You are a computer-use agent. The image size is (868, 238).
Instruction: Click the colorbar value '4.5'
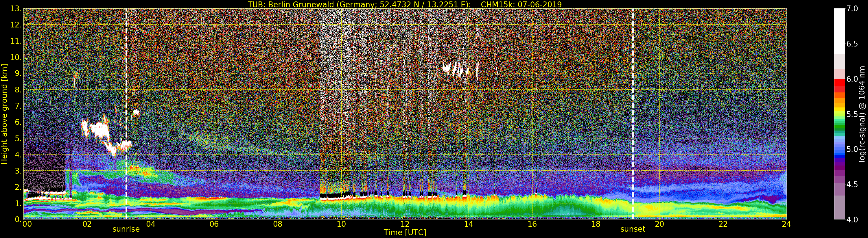tap(852, 185)
